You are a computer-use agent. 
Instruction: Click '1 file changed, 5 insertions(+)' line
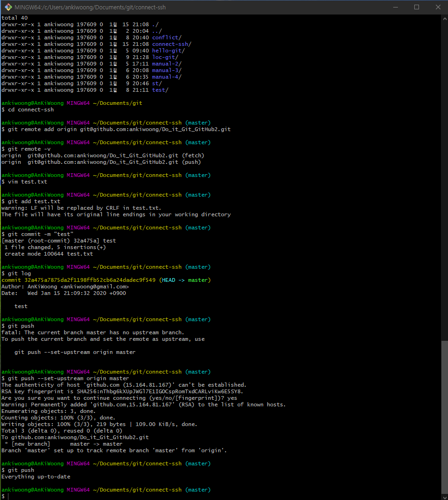pos(55,247)
